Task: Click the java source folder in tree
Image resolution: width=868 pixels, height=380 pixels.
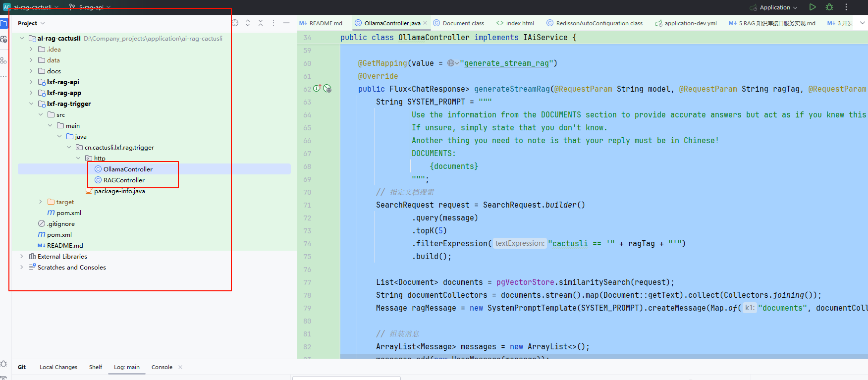Action: click(80, 136)
